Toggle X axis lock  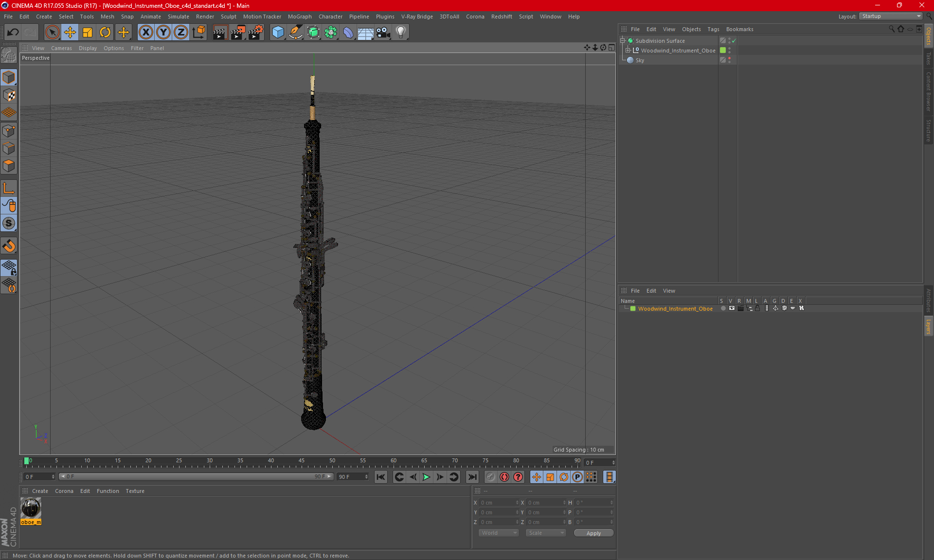point(145,32)
